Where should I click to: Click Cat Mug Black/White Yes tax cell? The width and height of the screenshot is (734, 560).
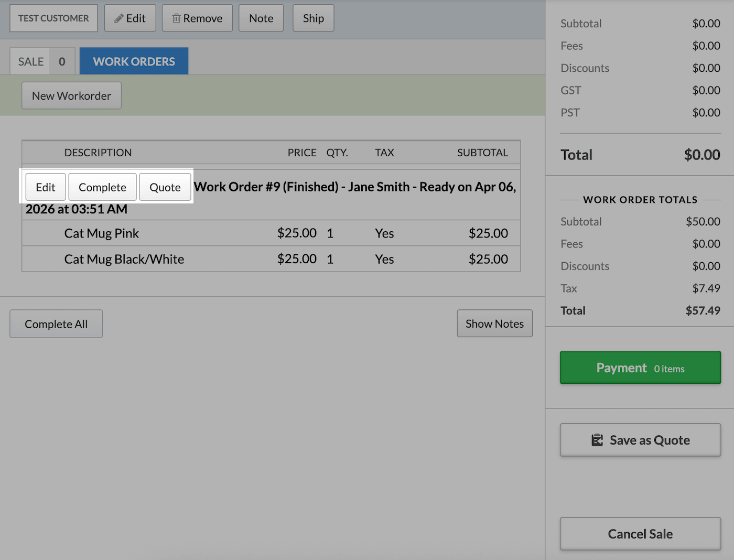[x=384, y=259]
